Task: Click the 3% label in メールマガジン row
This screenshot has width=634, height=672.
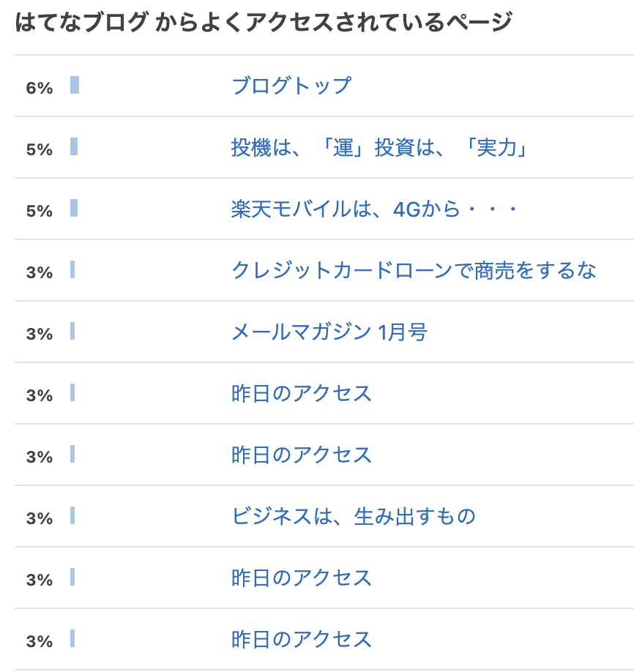Action: [x=40, y=335]
